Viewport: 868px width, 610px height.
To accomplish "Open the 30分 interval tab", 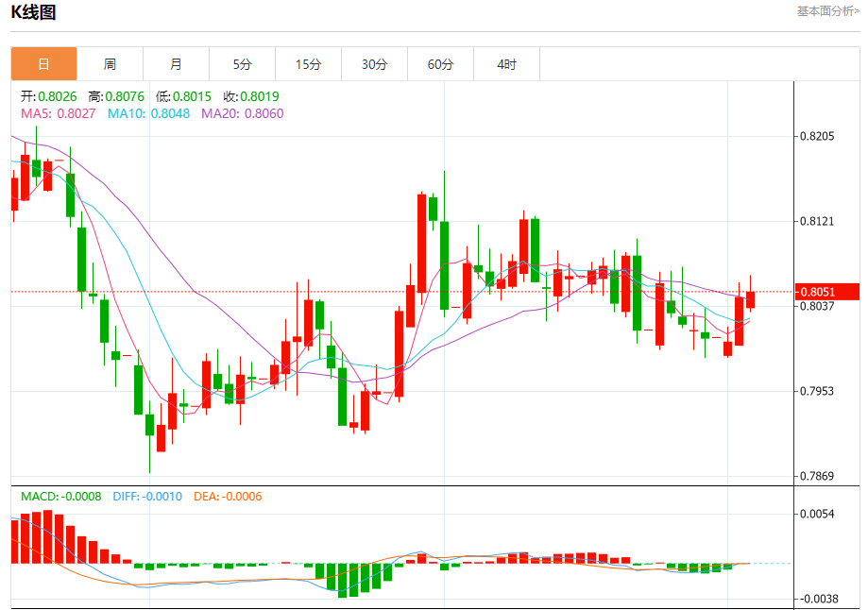I will [374, 64].
